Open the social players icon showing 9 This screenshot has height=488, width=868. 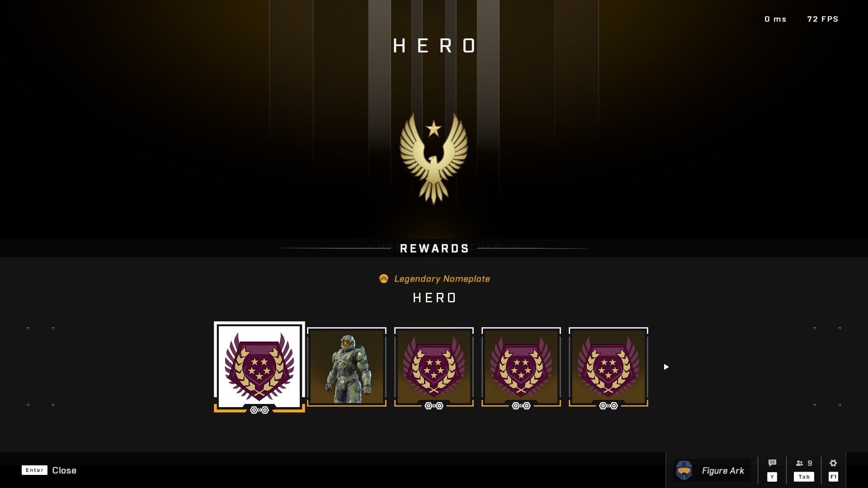[804, 463]
